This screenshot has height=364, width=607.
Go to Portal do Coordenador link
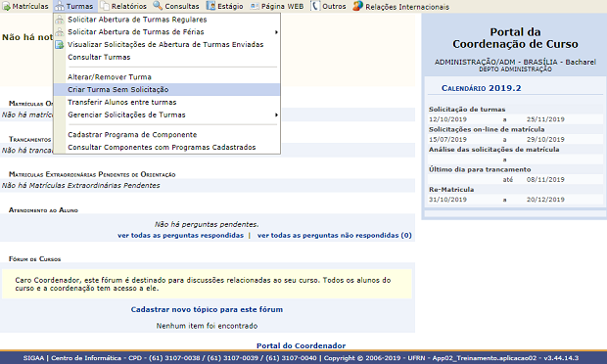pos(301,345)
